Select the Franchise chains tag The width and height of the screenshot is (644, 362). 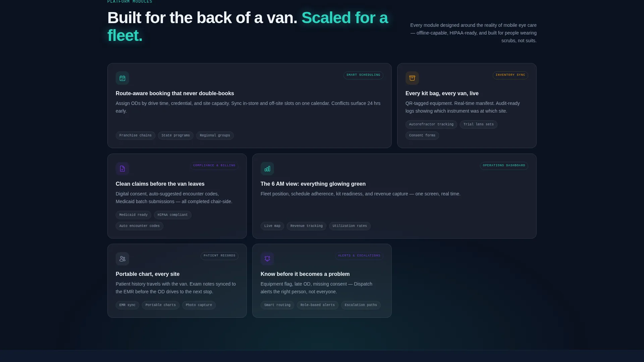[136, 135]
